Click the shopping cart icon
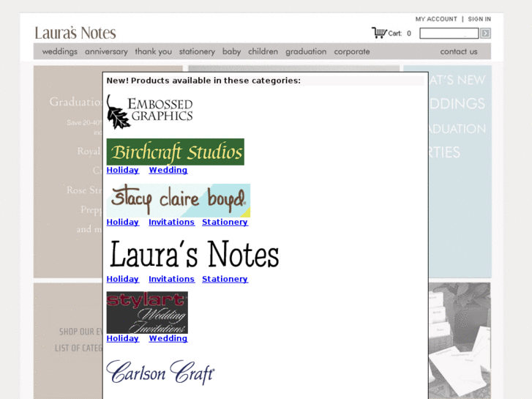This screenshot has width=532, height=399. [379, 33]
